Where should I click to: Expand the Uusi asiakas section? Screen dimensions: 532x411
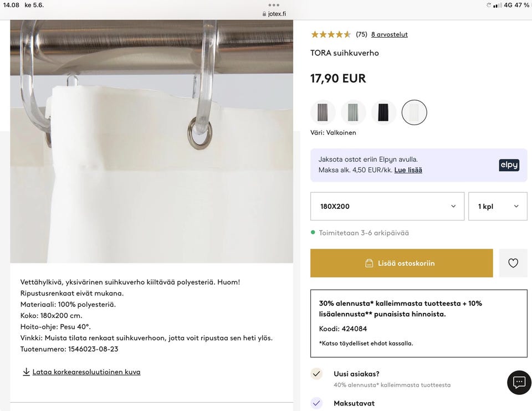pos(356,374)
